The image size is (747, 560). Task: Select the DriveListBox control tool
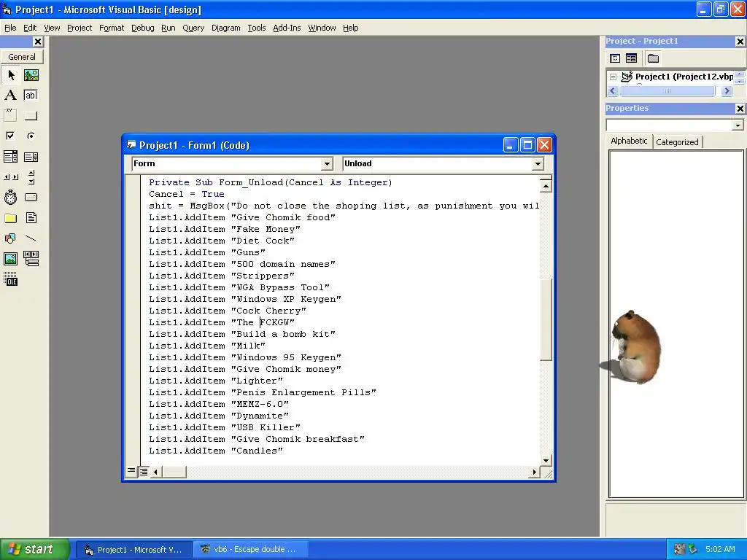[x=31, y=197]
